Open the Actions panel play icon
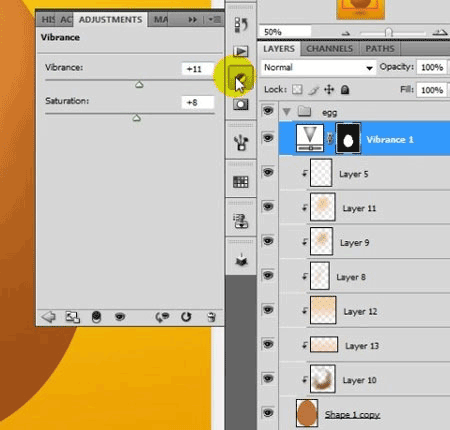450x430 pixels. (x=241, y=51)
